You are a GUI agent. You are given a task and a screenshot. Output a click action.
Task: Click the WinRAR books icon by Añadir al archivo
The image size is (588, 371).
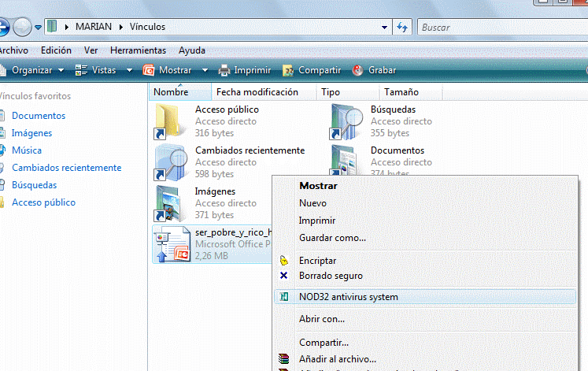click(x=284, y=359)
